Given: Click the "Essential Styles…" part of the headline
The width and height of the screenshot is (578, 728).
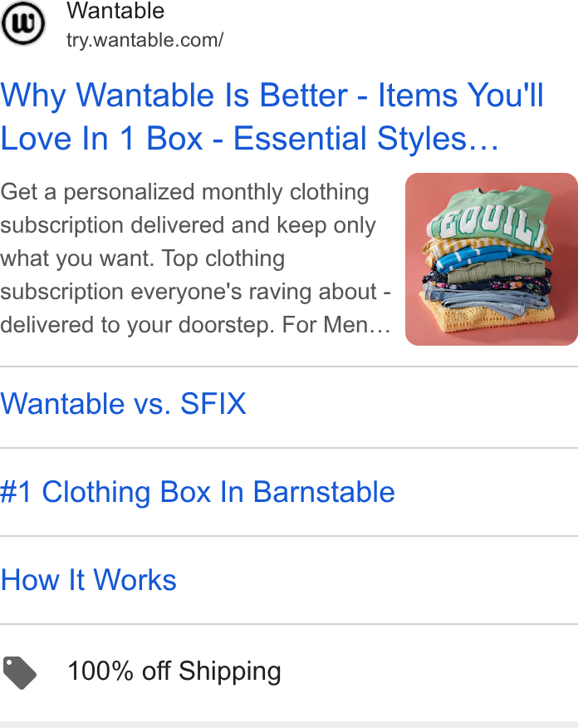Looking at the screenshot, I should (366, 139).
